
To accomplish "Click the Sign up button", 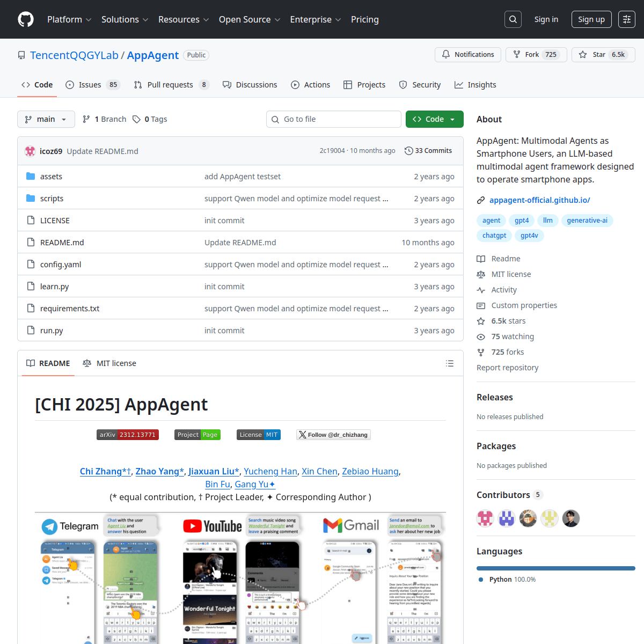I will coord(591,19).
